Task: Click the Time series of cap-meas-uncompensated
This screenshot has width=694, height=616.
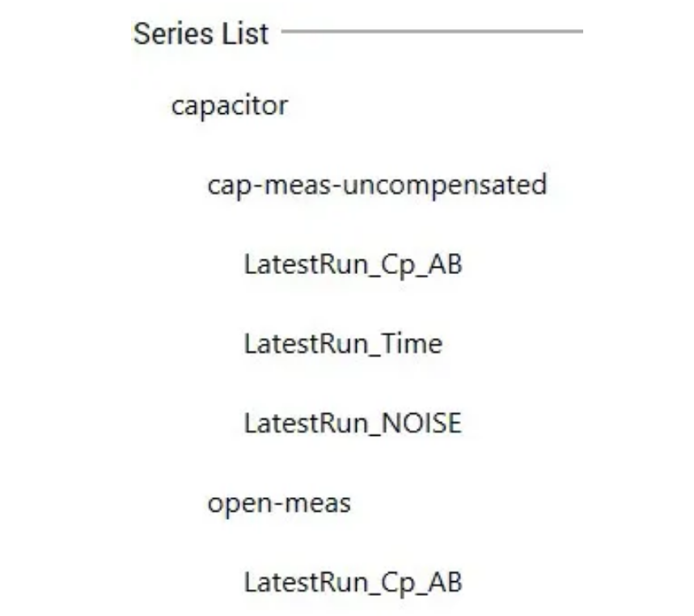Action: (344, 344)
